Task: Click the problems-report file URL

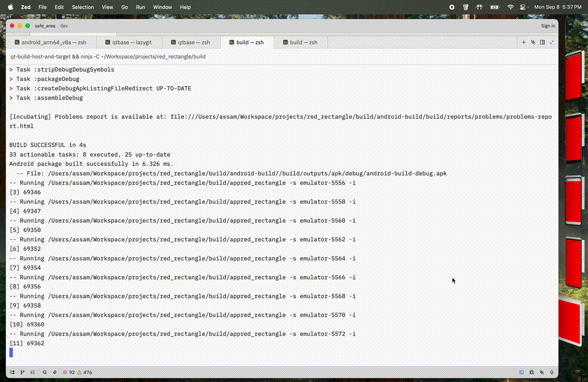Action: coord(280,121)
